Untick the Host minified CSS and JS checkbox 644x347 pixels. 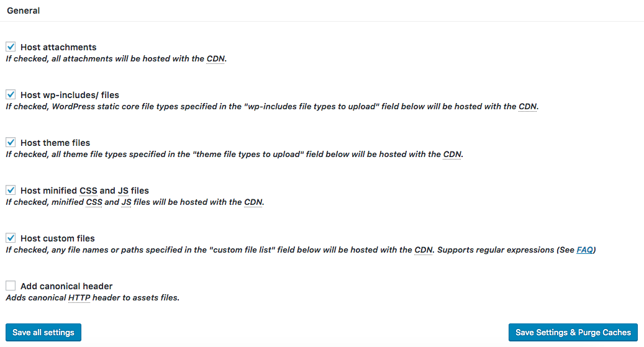[x=11, y=190]
